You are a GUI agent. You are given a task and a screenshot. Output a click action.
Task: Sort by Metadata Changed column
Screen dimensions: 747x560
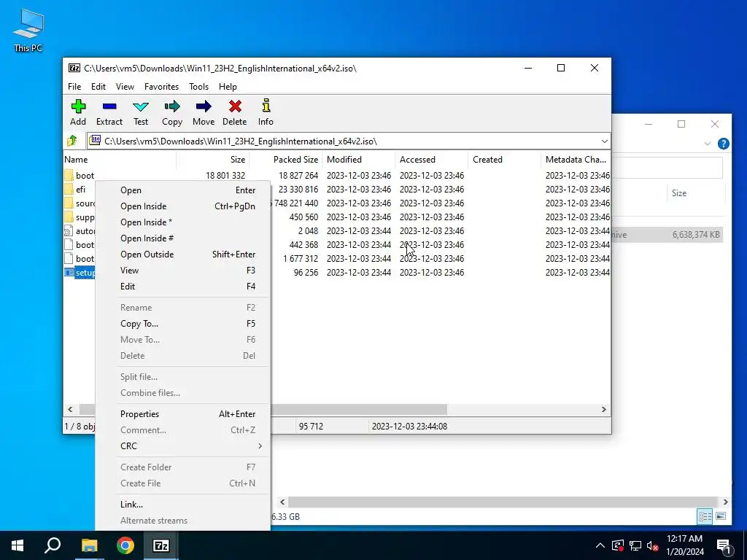pyautogui.click(x=576, y=160)
